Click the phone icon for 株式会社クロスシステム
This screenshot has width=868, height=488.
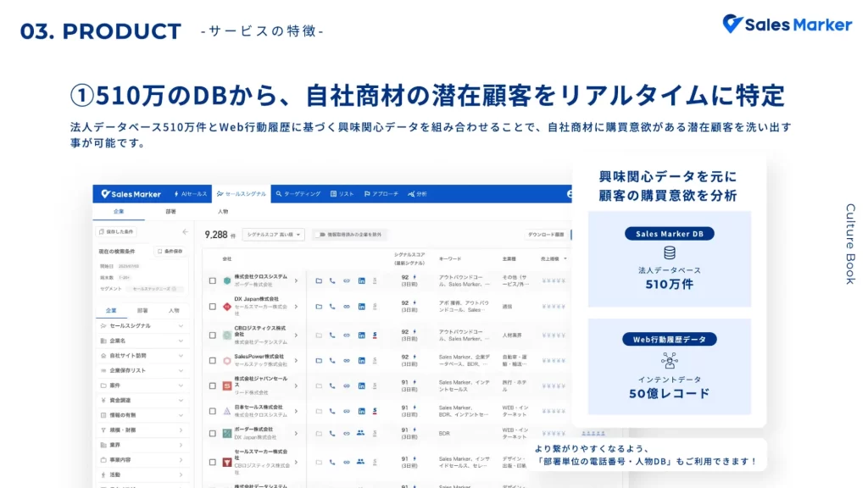[x=332, y=280]
